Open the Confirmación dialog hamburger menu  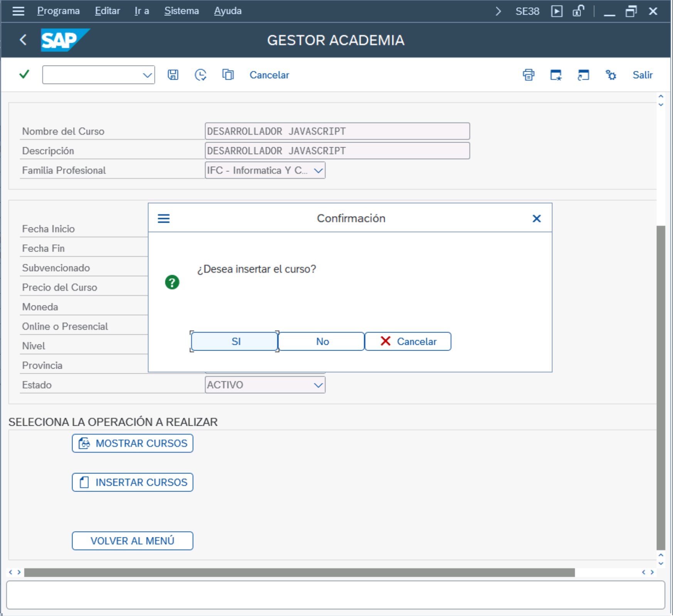[164, 218]
